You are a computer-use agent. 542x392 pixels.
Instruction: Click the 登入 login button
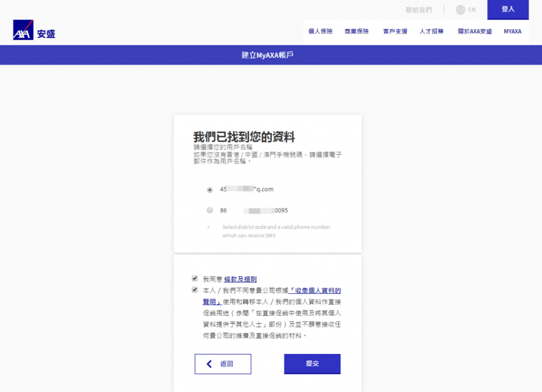click(x=508, y=10)
